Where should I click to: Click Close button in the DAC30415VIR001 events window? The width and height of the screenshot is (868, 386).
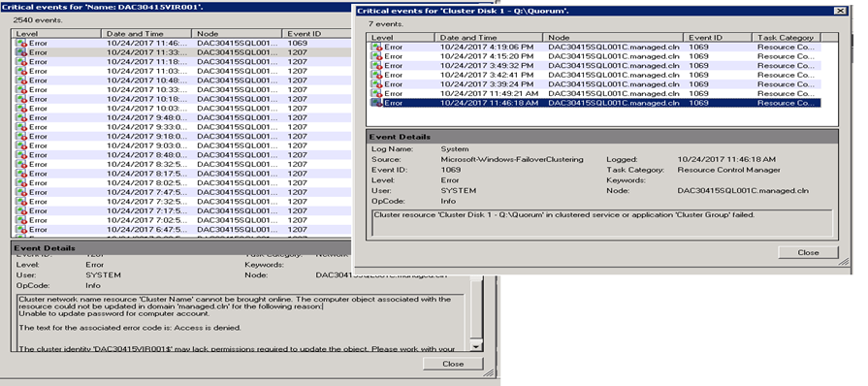pos(453,364)
